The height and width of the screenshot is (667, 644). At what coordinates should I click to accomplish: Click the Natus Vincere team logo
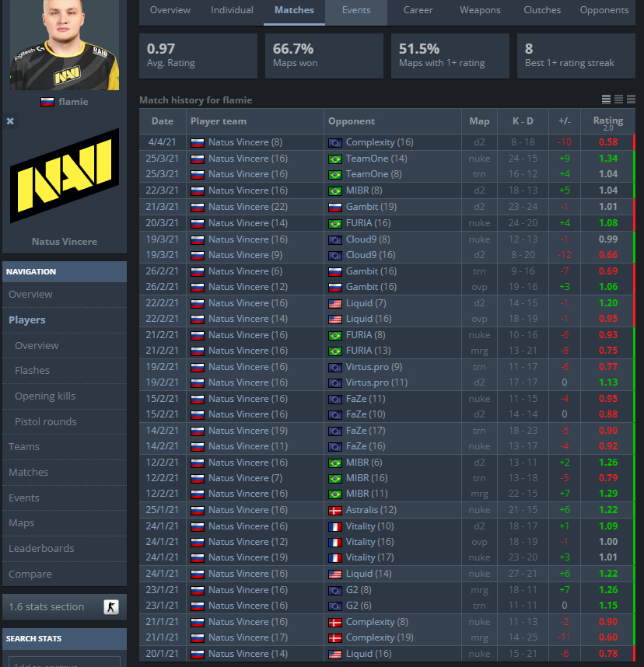pos(65,176)
